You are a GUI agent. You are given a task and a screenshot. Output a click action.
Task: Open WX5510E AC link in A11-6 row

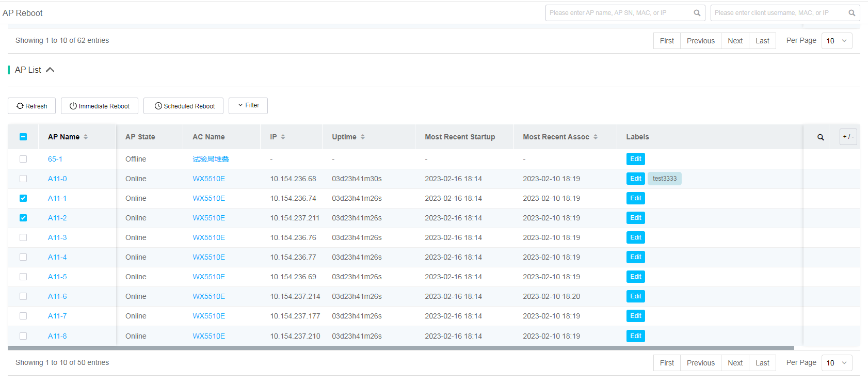click(x=208, y=296)
